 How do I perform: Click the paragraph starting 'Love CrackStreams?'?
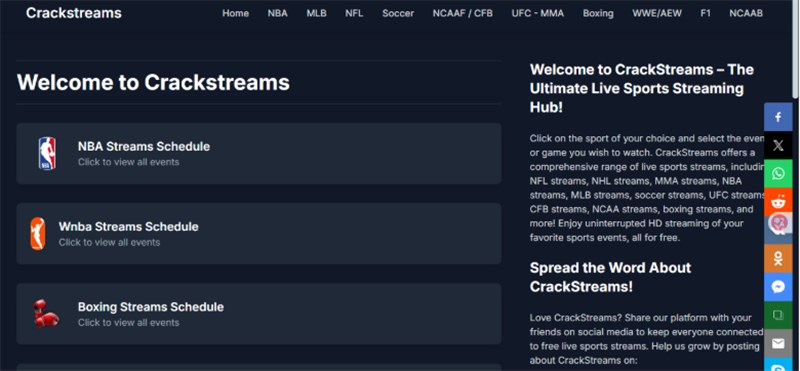coord(646,339)
